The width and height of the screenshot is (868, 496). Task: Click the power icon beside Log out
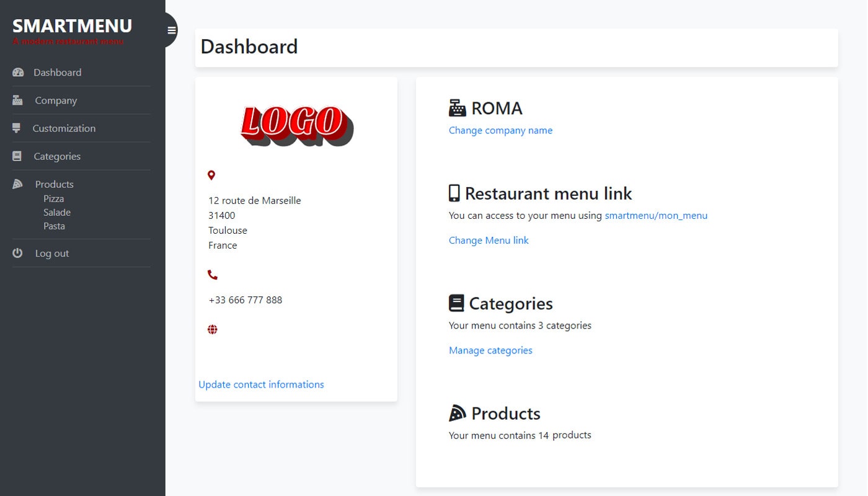point(17,252)
